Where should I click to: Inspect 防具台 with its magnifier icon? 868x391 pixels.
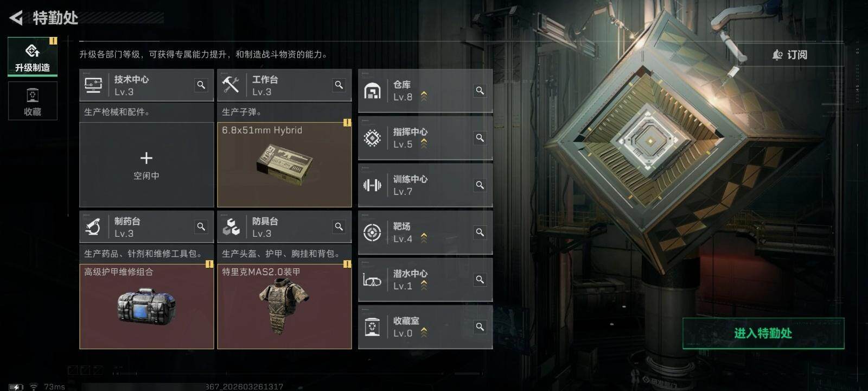click(x=339, y=227)
